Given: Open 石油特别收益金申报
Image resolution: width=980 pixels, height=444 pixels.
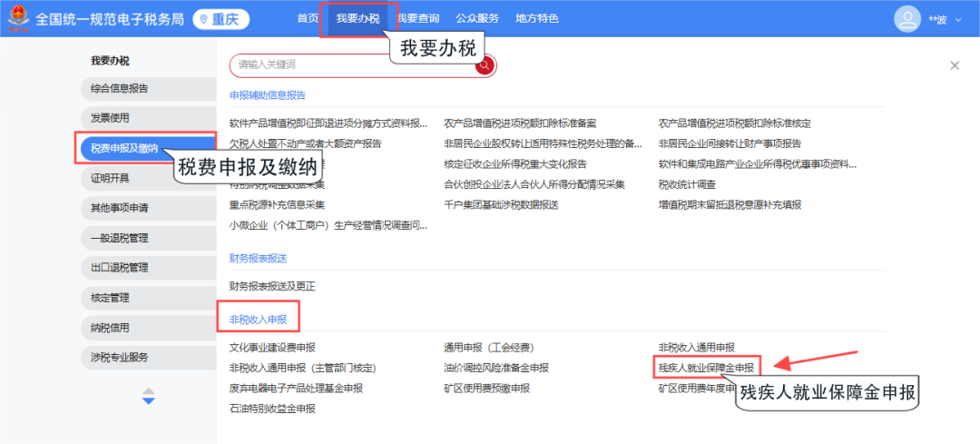Looking at the screenshot, I should (272, 409).
